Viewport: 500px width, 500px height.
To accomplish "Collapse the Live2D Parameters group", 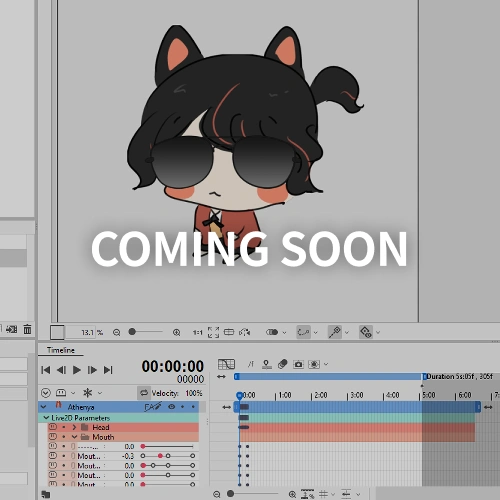I will pyautogui.click(x=46, y=418).
